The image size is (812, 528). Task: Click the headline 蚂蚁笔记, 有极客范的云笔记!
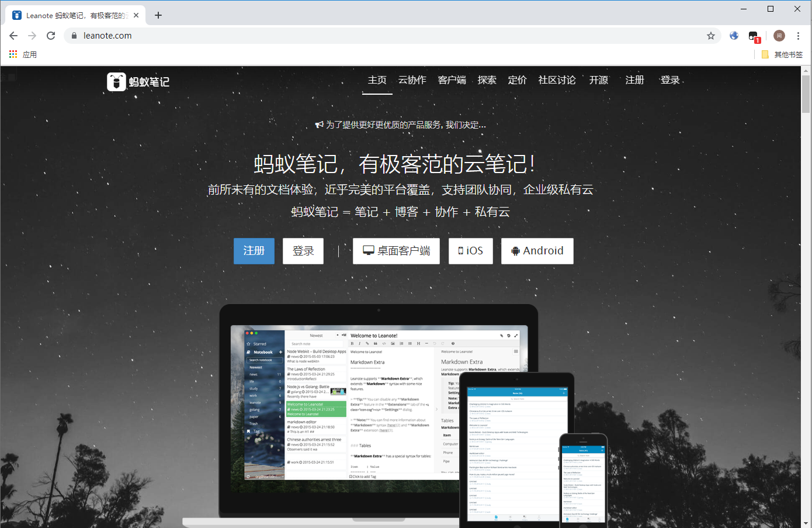tap(395, 164)
